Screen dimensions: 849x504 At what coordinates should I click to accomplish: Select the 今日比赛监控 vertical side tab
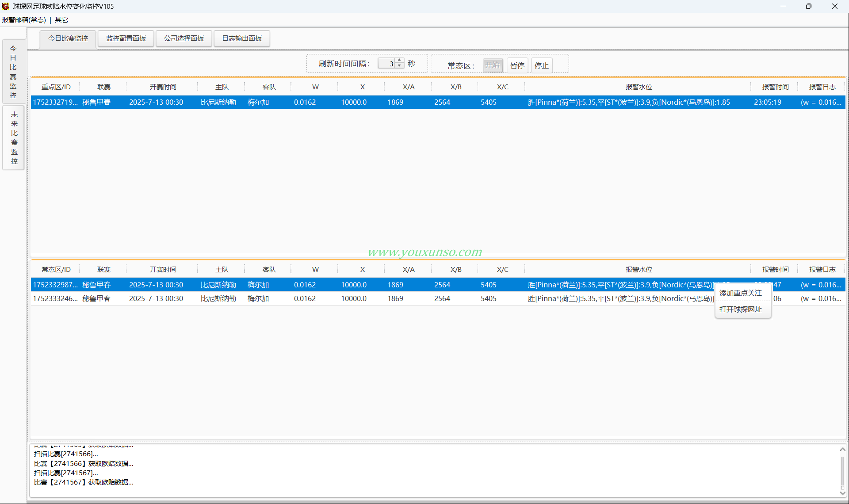pos(13,72)
